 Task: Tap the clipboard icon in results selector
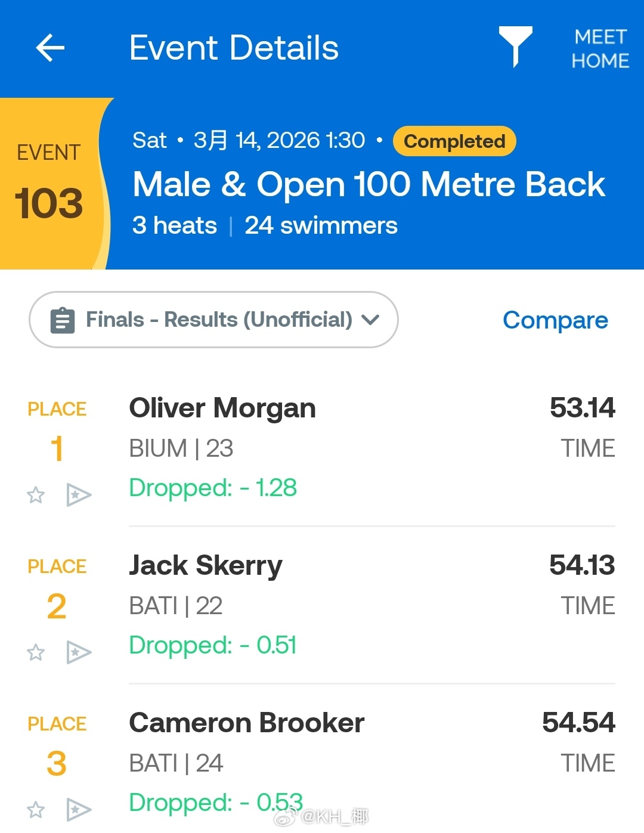coord(63,320)
